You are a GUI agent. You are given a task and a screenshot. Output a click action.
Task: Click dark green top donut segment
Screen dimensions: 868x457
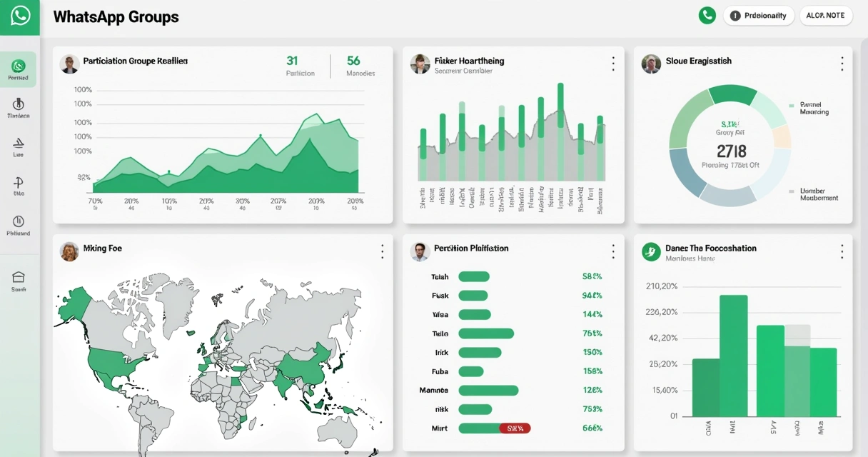coord(733,94)
